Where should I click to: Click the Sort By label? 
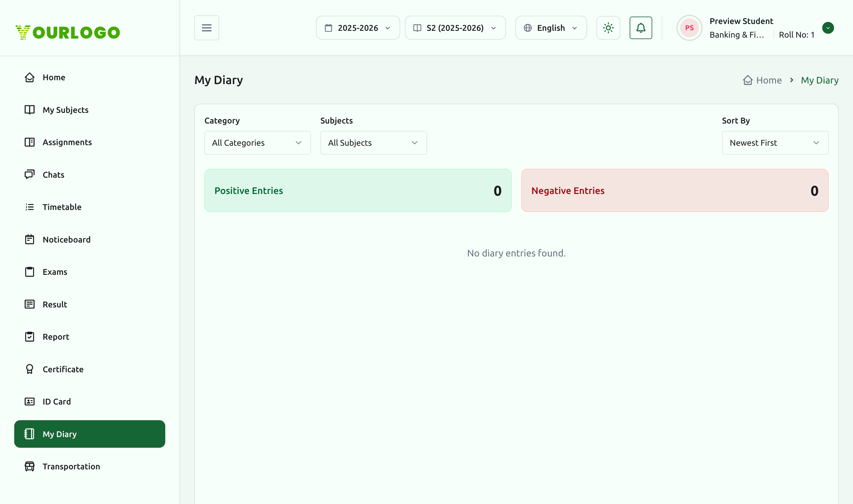(x=736, y=121)
